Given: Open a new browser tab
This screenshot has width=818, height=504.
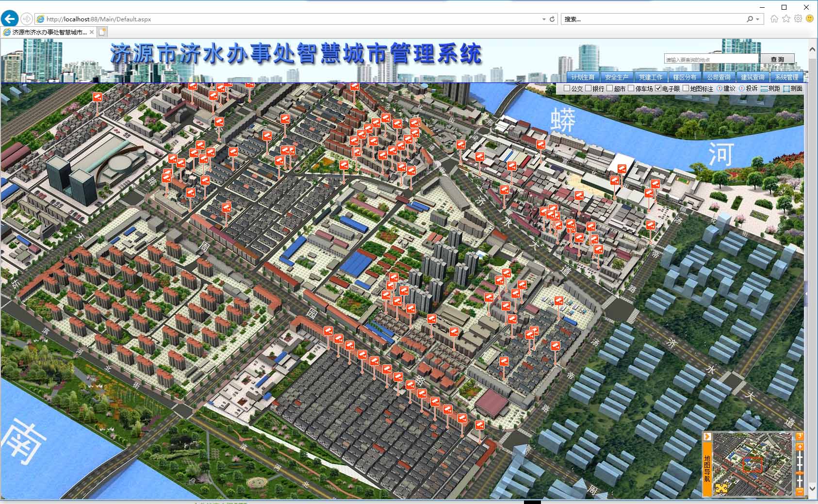Looking at the screenshot, I should click(x=102, y=32).
